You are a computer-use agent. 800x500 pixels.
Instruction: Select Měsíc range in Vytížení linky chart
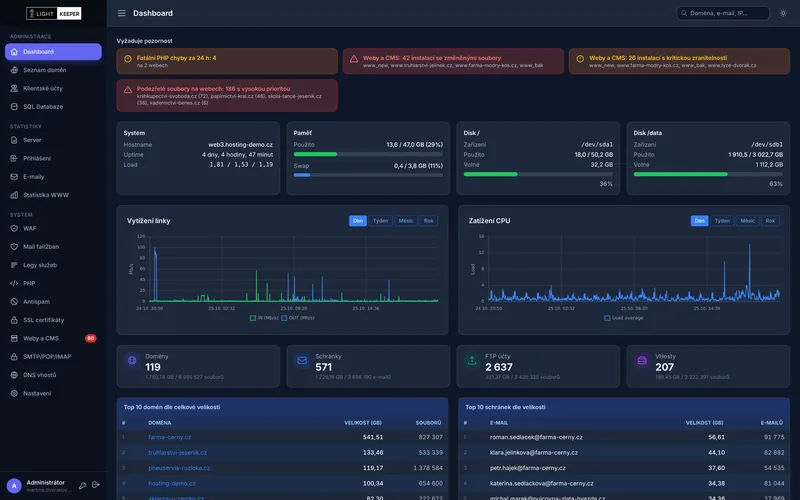[x=406, y=221]
